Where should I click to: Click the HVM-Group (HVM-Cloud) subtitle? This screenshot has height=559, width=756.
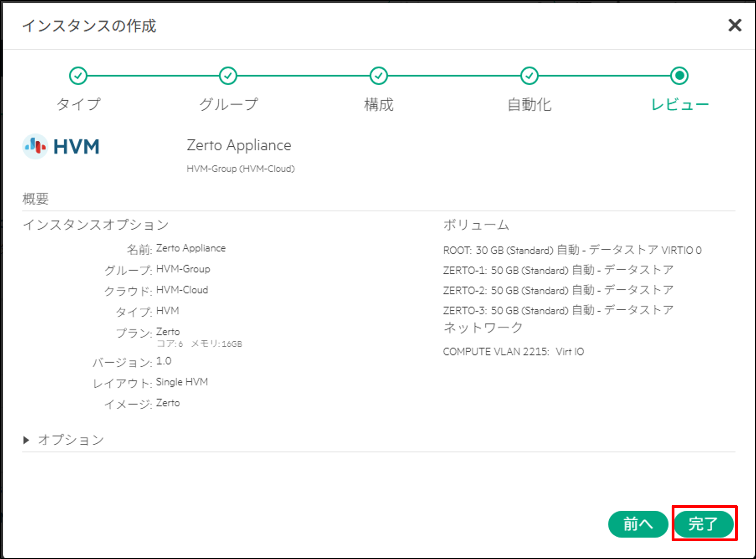point(241,168)
